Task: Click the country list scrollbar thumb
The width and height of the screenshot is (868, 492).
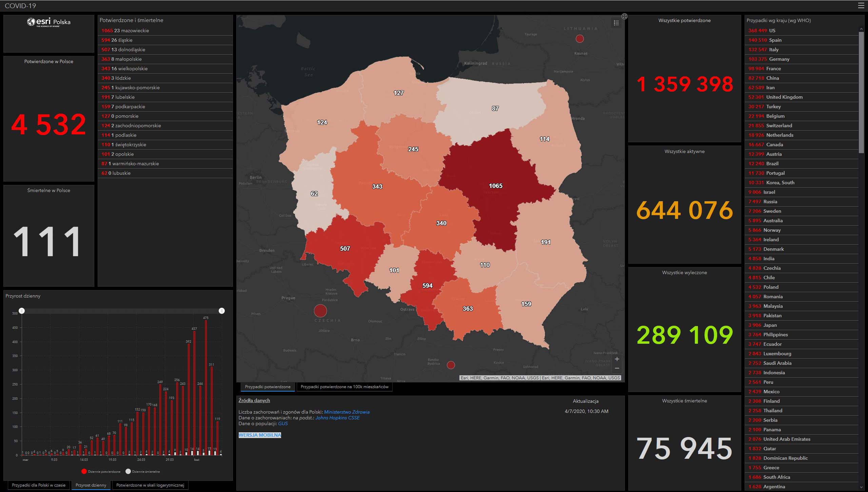Action: [x=861, y=92]
